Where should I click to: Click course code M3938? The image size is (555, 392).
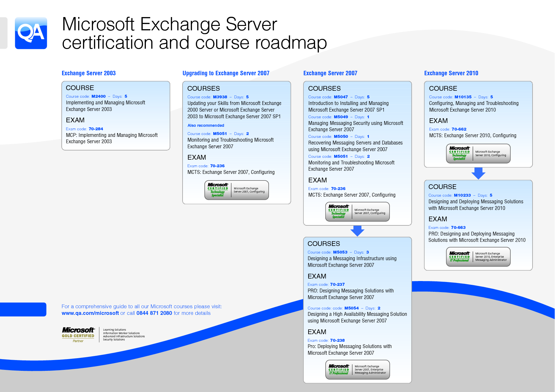tap(220, 97)
